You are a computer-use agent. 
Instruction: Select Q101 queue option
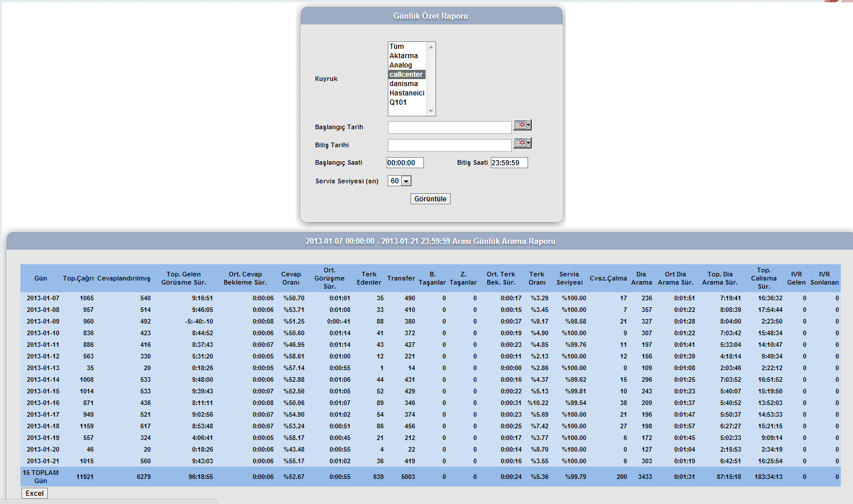[407, 102]
